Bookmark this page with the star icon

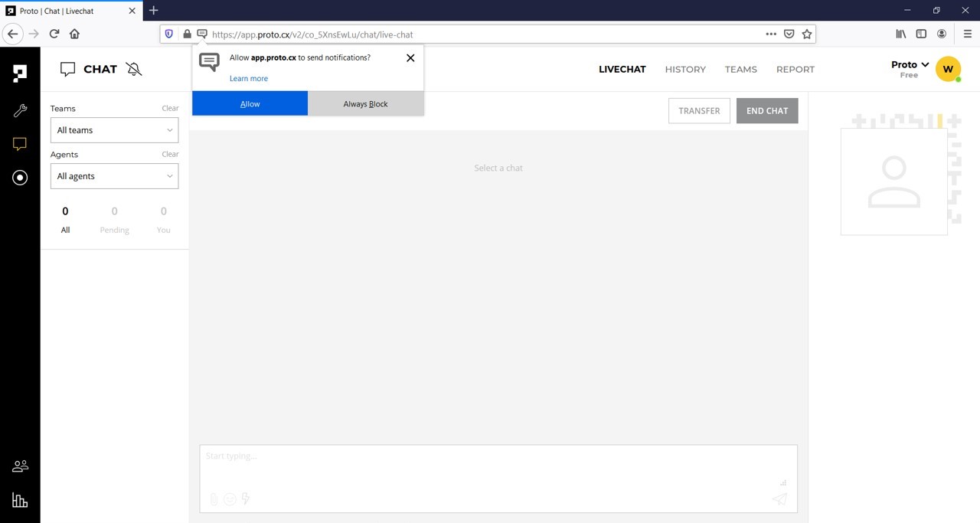(807, 34)
